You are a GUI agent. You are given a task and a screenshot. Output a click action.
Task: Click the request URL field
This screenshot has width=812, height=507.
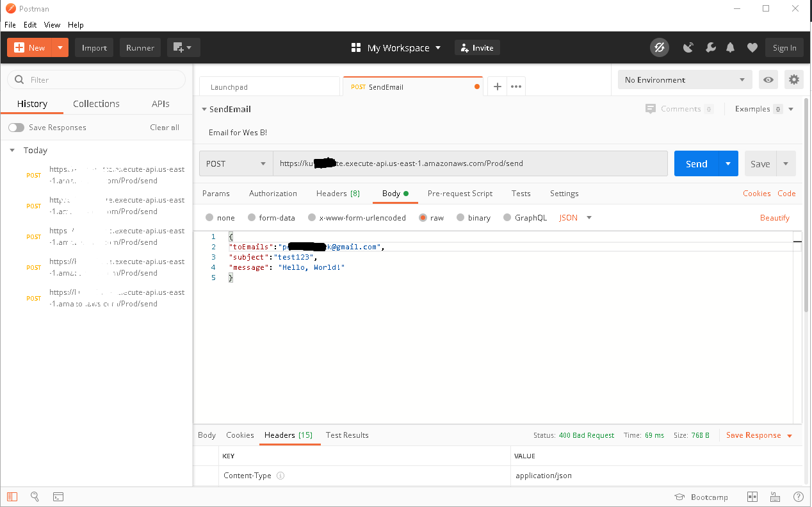pyautogui.click(x=470, y=163)
